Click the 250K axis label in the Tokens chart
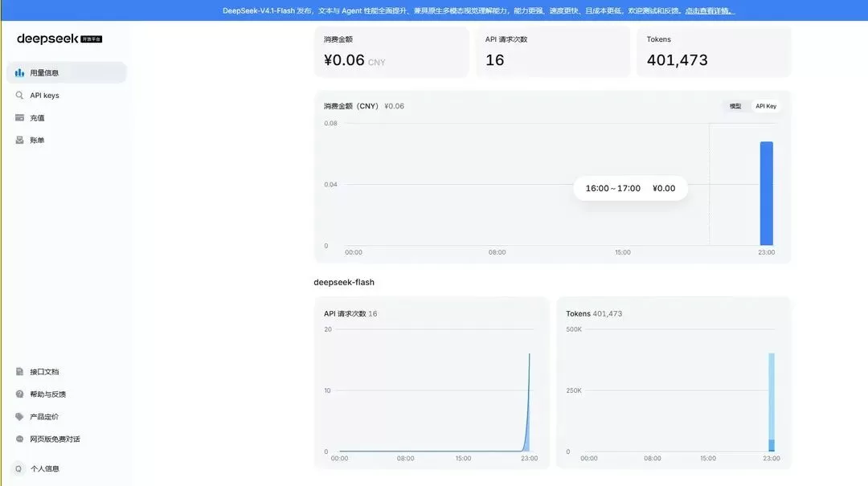 574,390
